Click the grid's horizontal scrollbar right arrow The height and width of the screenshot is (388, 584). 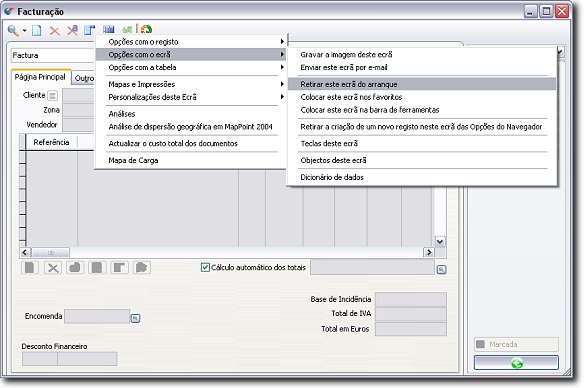tap(429, 252)
